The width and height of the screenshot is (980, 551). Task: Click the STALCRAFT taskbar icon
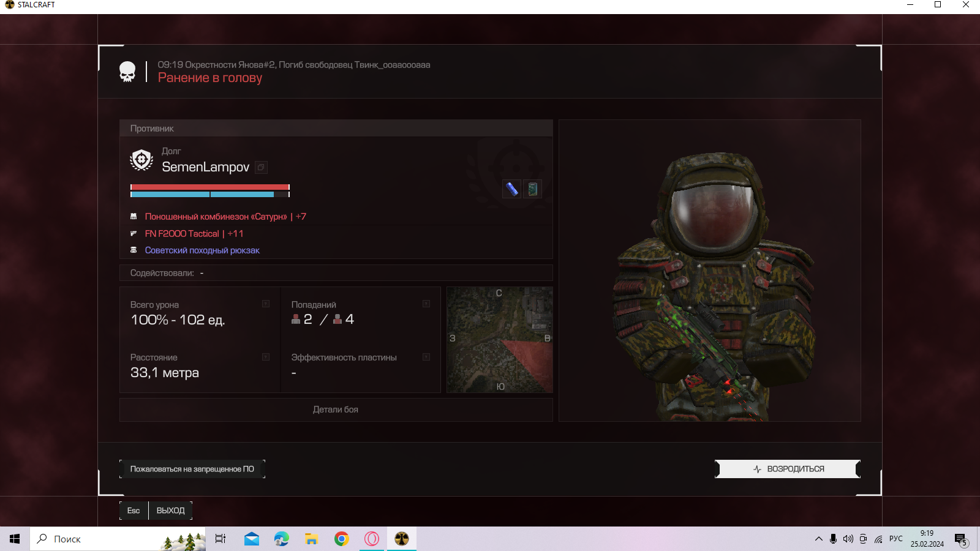coord(402,539)
